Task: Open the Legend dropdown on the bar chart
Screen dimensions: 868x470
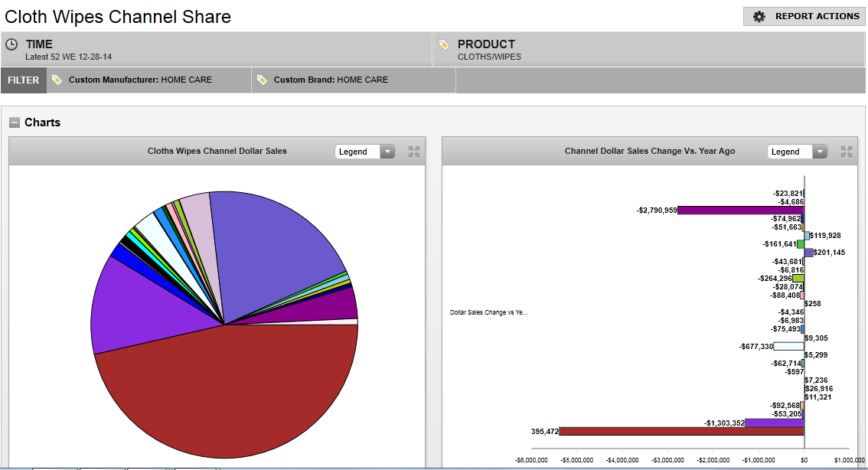Action: point(797,152)
